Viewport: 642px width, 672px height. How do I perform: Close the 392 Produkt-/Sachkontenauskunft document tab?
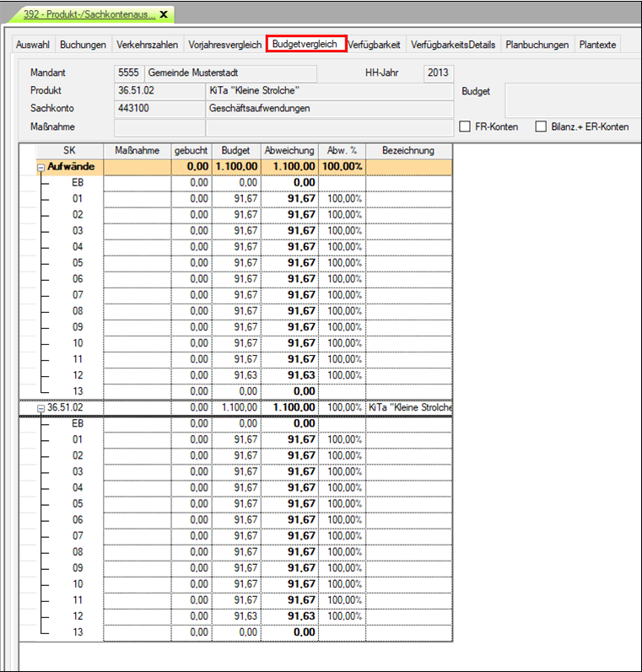pos(163,15)
